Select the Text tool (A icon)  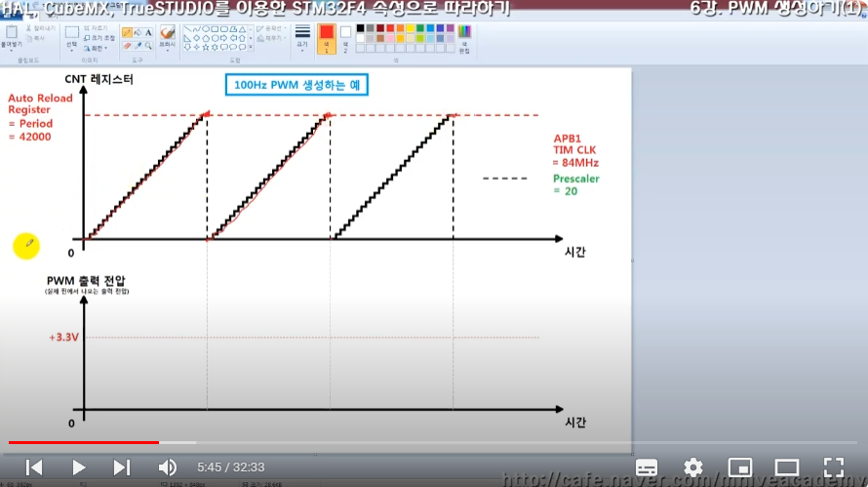click(x=148, y=32)
